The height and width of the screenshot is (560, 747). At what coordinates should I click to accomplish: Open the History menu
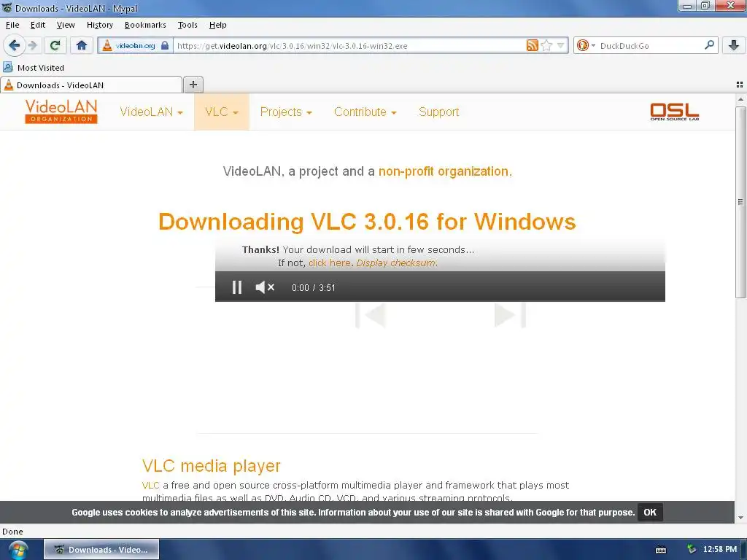tap(99, 25)
